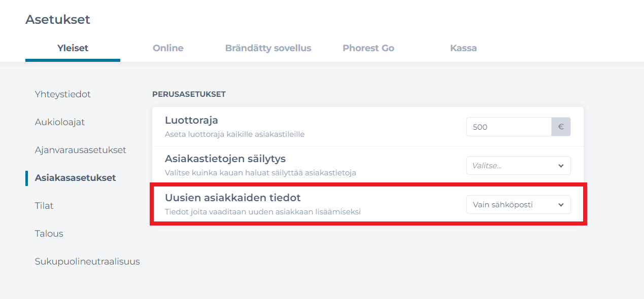Click the euro currency symbol beside Luottoraja
The image size is (644, 299).
(560, 127)
